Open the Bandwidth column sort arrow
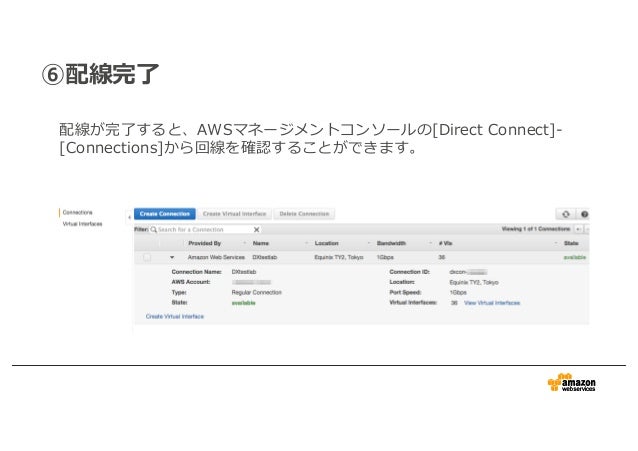Screen dimensions: 638x451 [x=430, y=243]
